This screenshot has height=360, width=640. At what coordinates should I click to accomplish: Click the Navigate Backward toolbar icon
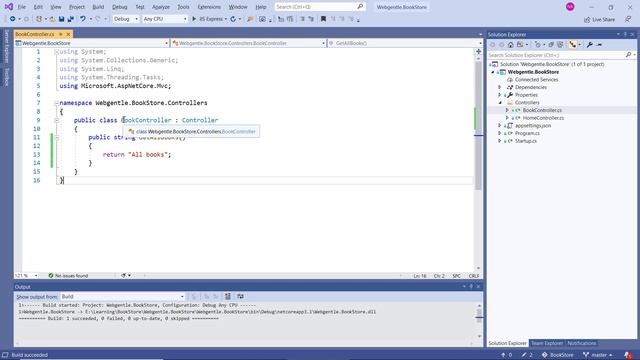tap(13, 19)
